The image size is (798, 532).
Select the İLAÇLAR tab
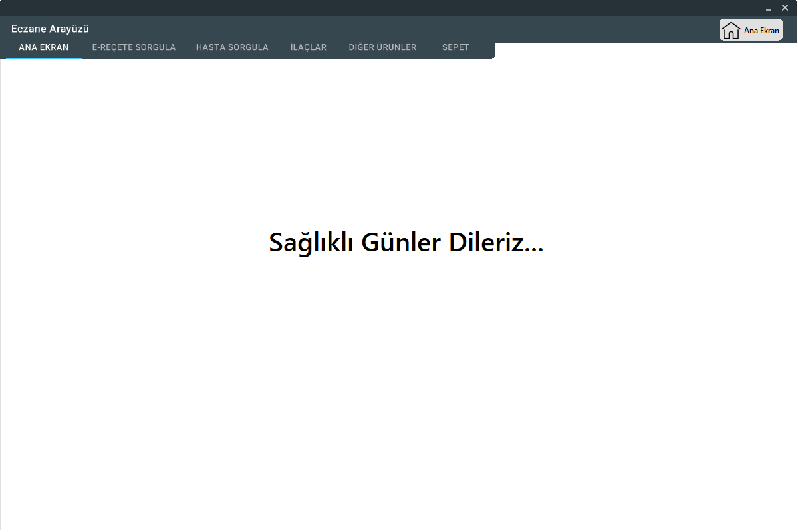tap(308, 47)
